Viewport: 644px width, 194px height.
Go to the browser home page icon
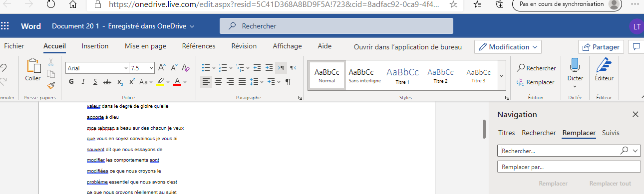click(73, 4)
